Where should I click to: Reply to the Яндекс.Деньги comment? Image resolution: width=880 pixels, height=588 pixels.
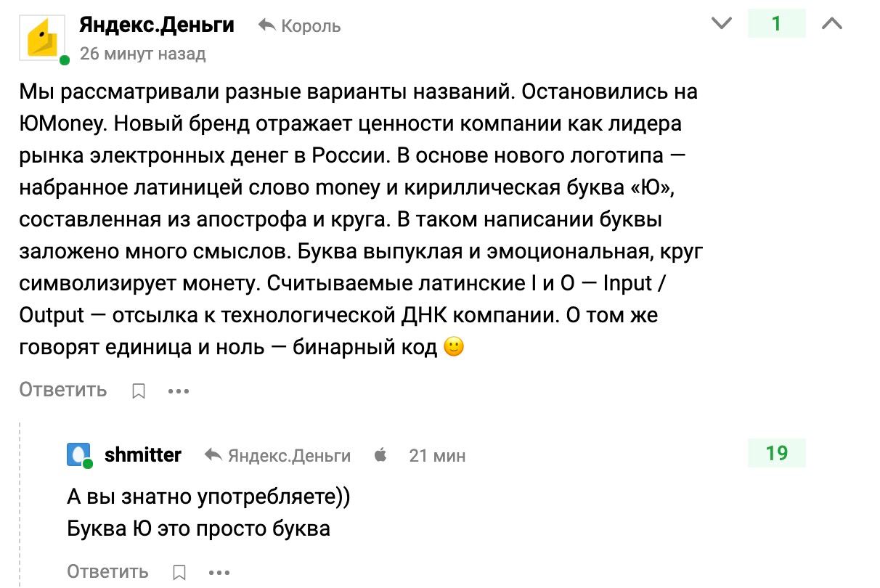(x=63, y=390)
